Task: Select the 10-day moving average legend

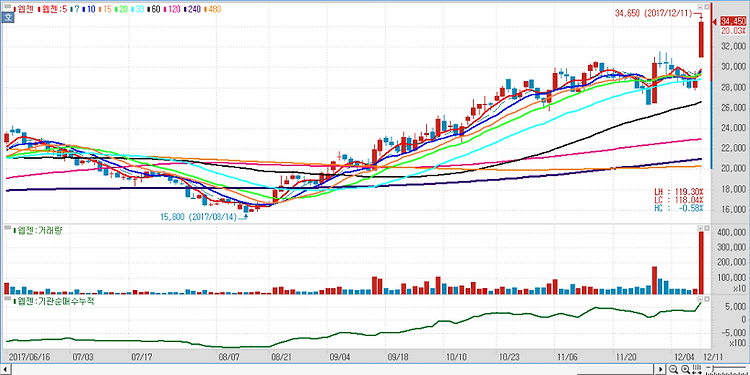Action: [89, 9]
